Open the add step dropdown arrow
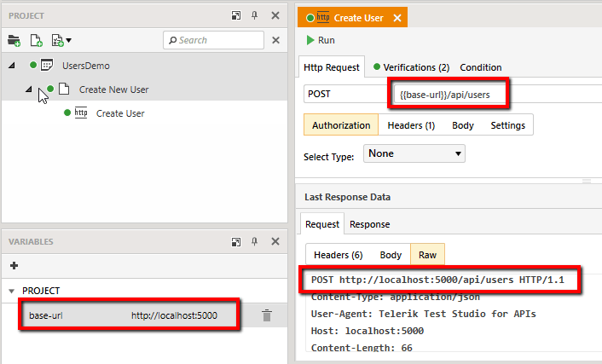 69,40
